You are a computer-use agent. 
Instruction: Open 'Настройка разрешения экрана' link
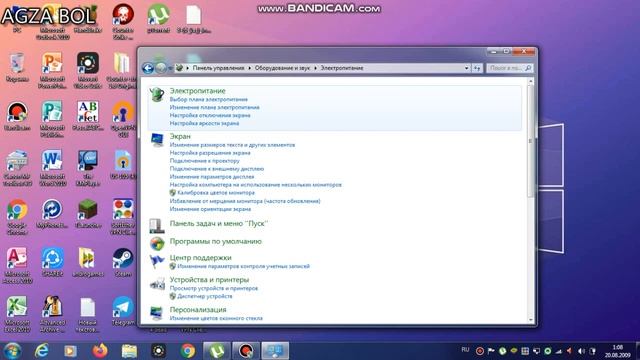click(210, 153)
